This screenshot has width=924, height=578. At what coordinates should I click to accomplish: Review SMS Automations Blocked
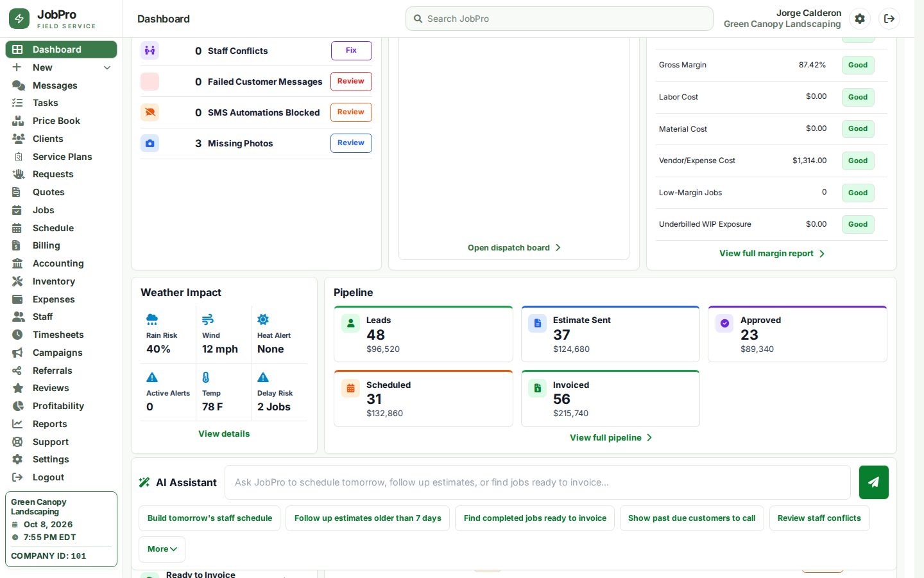pos(351,112)
